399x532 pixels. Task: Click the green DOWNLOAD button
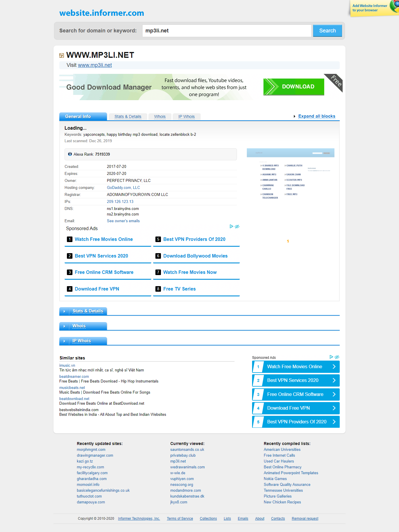[294, 87]
